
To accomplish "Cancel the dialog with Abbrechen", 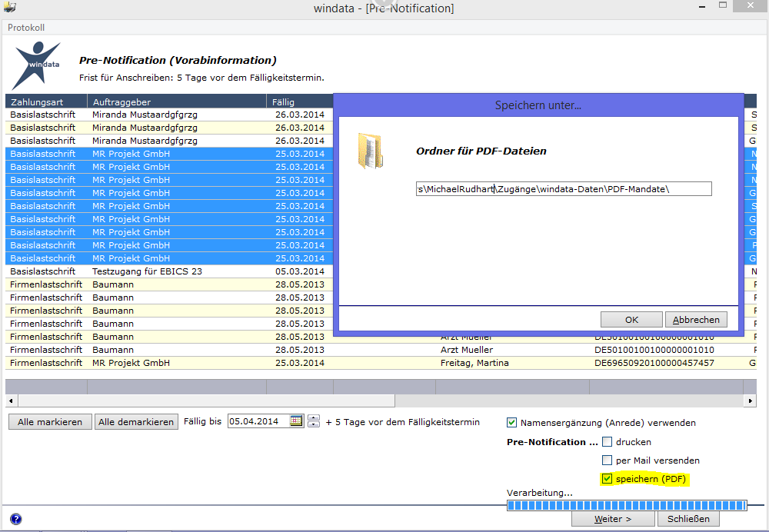I will point(696,320).
